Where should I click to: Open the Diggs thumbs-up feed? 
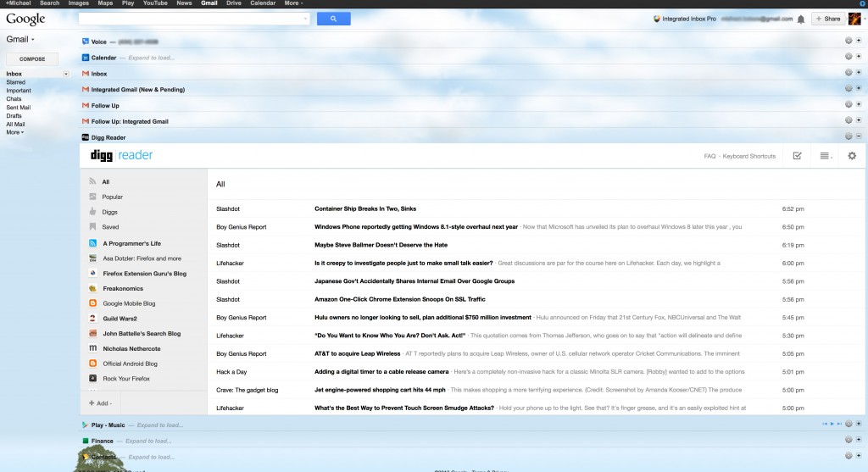tap(93, 212)
